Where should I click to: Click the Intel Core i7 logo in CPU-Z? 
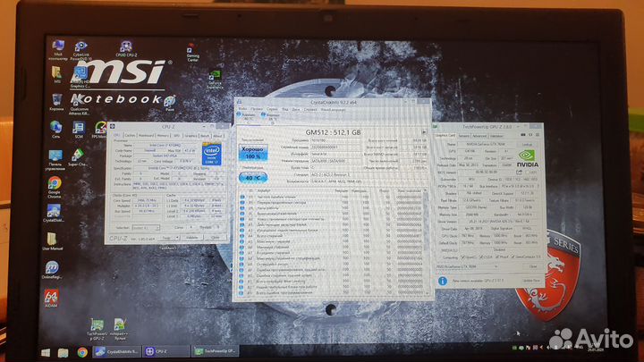click(x=211, y=154)
